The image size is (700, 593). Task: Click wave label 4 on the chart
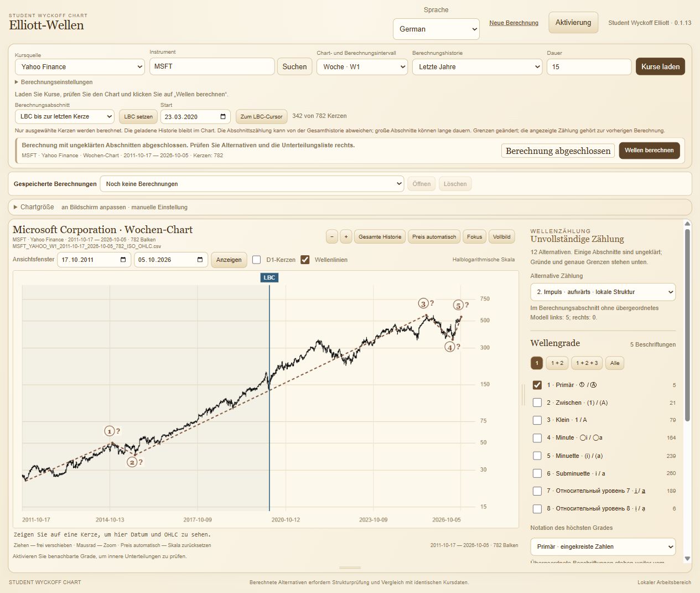point(450,347)
